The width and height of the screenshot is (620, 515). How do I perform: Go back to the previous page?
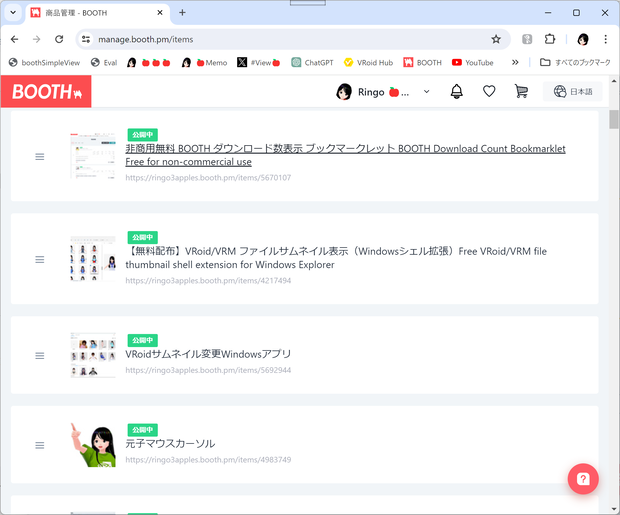(x=15, y=39)
